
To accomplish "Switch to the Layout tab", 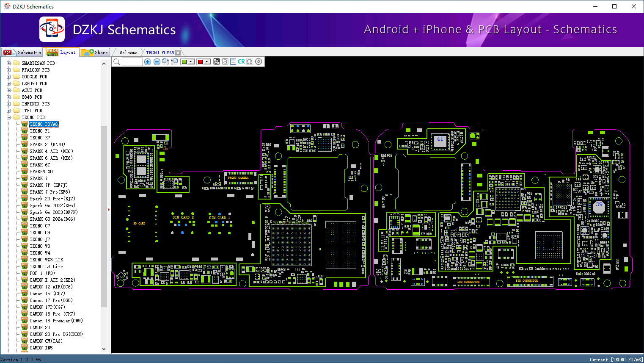I will coord(61,52).
